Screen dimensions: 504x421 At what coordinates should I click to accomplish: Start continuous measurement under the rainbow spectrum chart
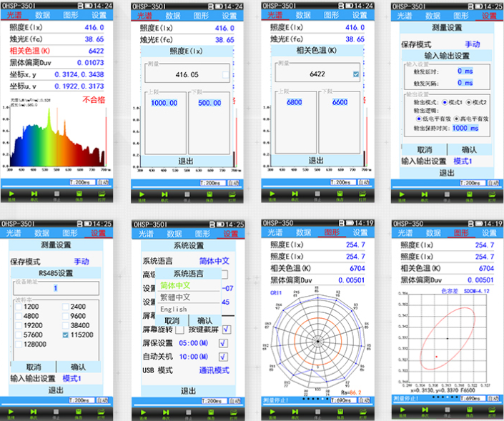[x=12, y=194]
